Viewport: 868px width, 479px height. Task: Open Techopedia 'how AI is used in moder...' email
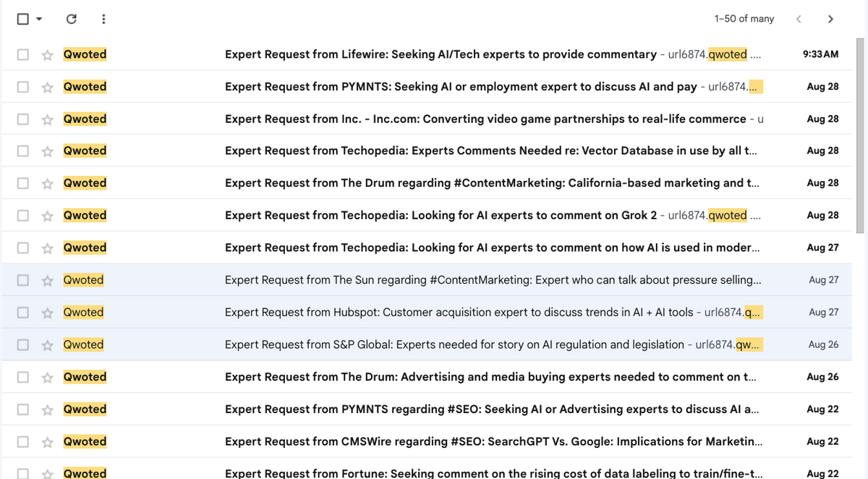(492, 247)
